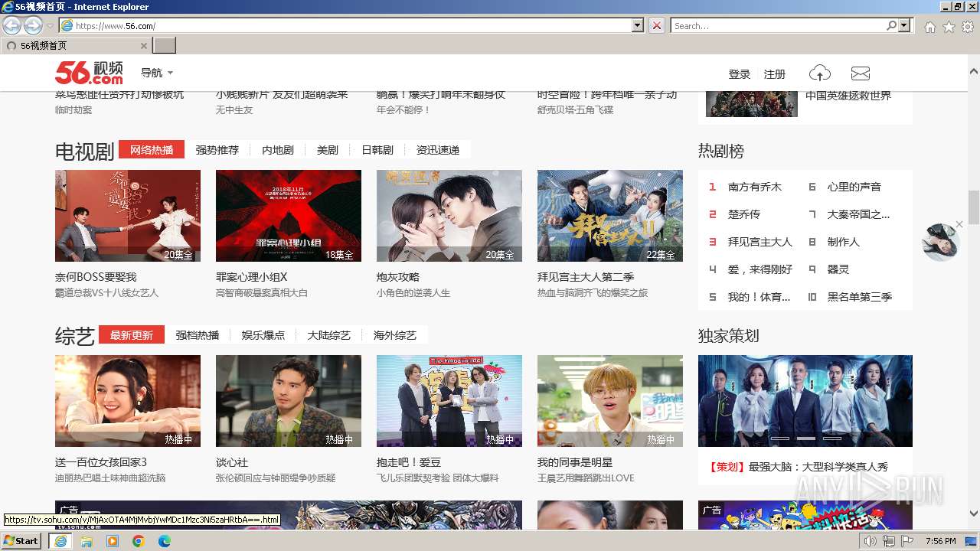Launch Internet Explorer from taskbar
This screenshot has height=551, width=980.
pyautogui.click(x=60, y=541)
